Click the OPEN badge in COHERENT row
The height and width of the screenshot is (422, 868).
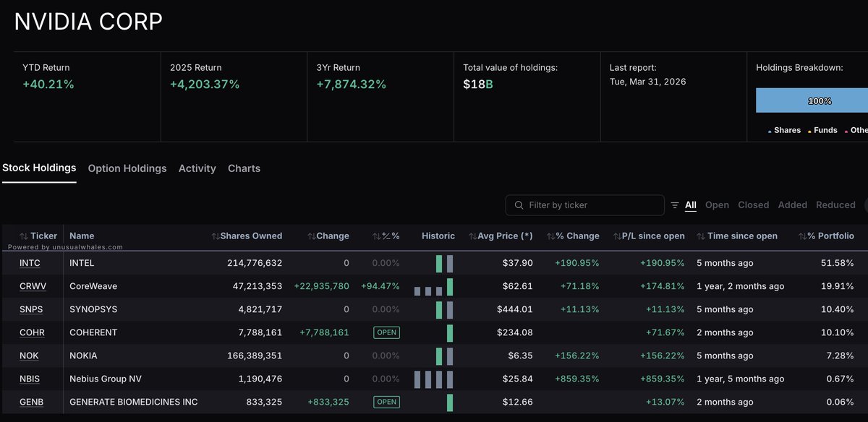(386, 333)
